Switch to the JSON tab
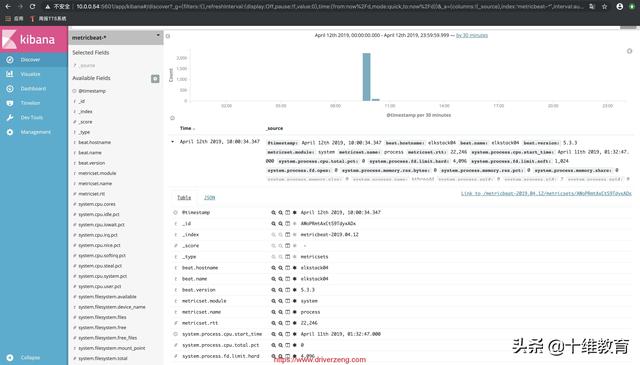The width and height of the screenshot is (640, 365). point(209,198)
